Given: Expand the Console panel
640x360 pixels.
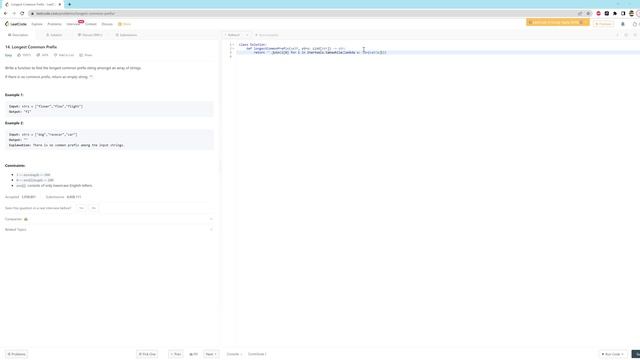Looking at the screenshot, I should pos(234,354).
